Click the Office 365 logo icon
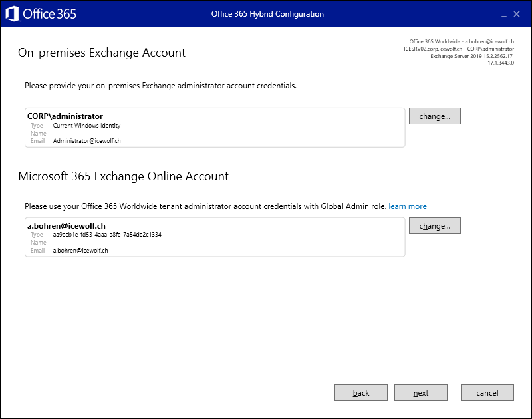 [13, 14]
